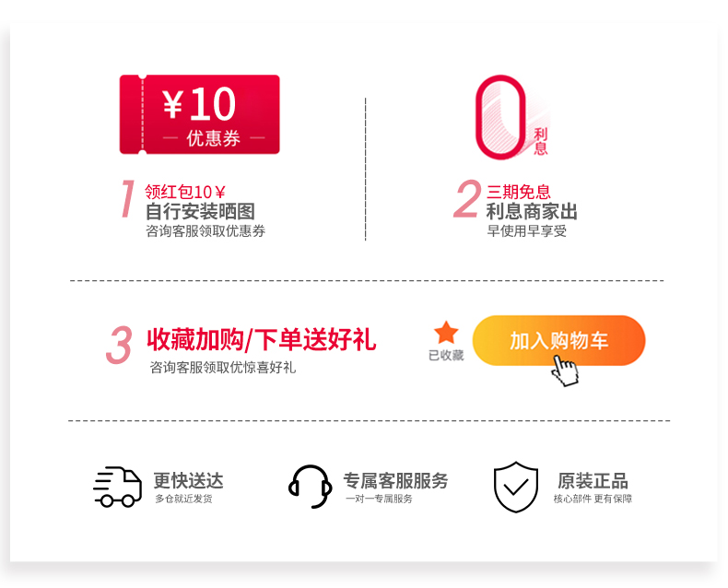The image size is (728, 588).
Task: Click the pink number 1 marker
Action: coord(127,199)
